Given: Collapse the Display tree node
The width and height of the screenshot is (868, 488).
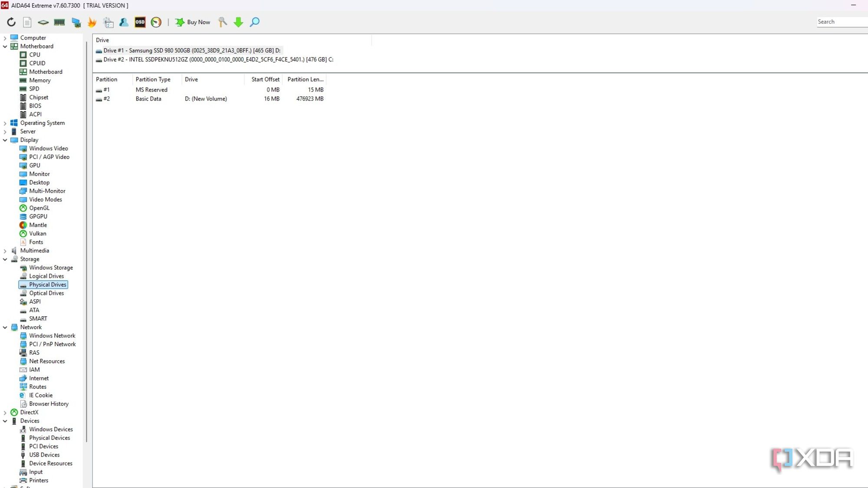Looking at the screenshot, I should 5,140.
